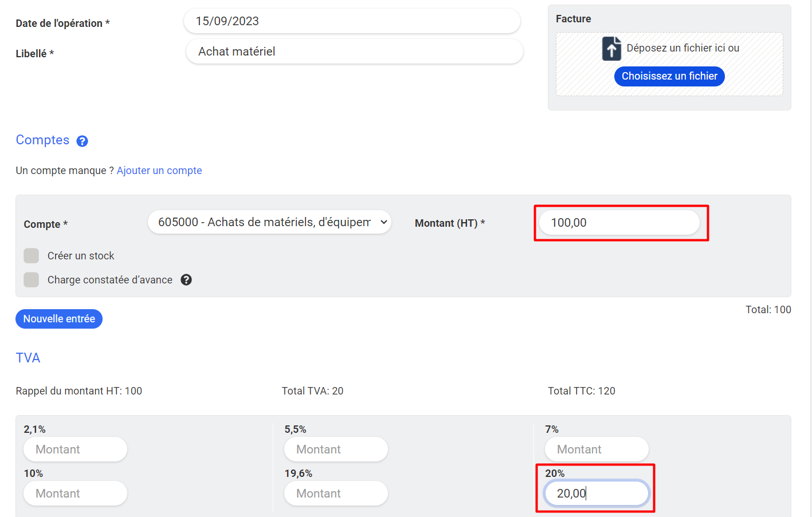This screenshot has height=517, width=812.
Task: Click the file upload arrow icon
Action: [611, 49]
